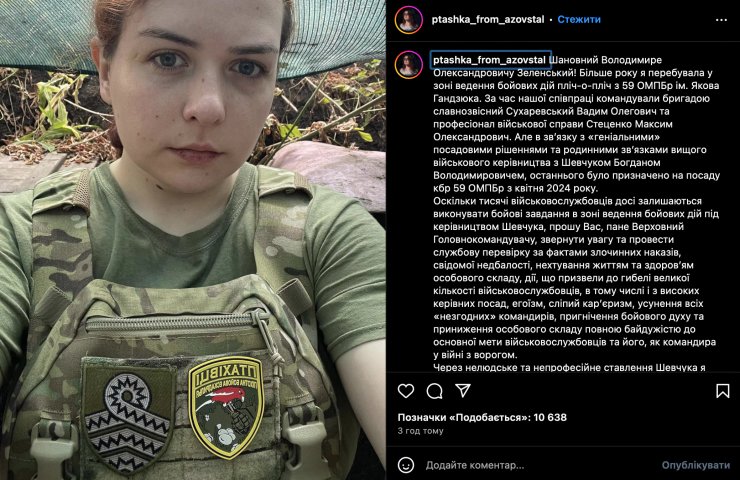Open comments via speech bubble icon
The height and width of the screenshot is (480, 740).
pyautogui.click(x=435, y=391)
